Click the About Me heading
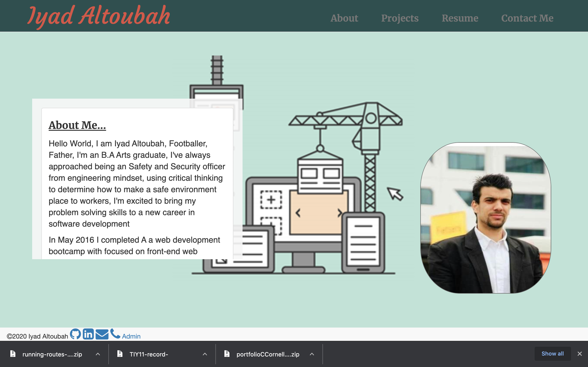Viewport: 588px width, 367px height. (x=77, y=125)
